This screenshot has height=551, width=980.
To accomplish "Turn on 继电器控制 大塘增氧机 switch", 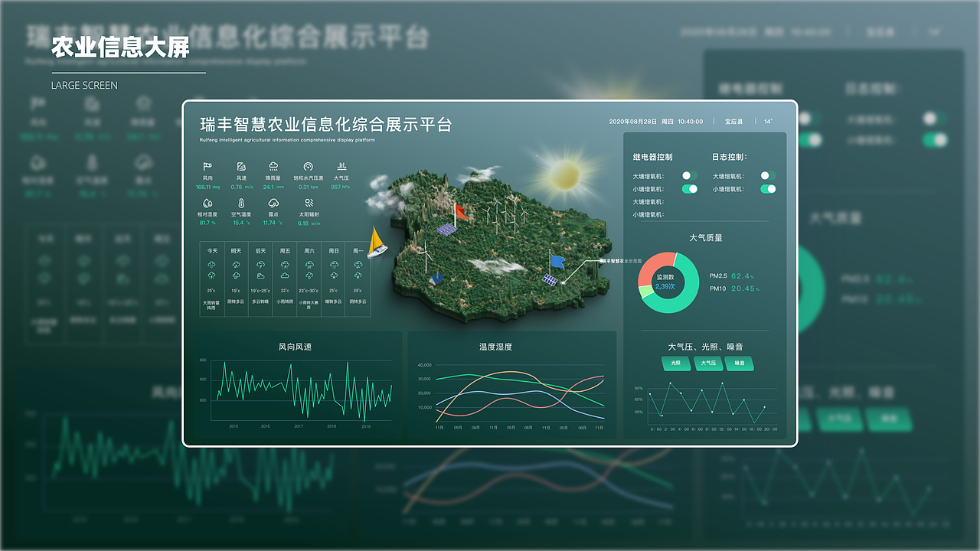I will tap(689, 176).
